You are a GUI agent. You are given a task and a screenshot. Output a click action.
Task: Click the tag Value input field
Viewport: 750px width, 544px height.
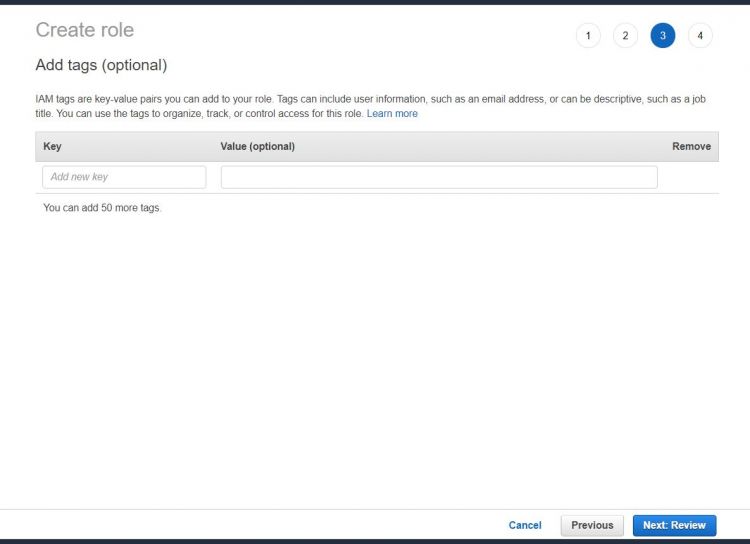click(439, 177)
